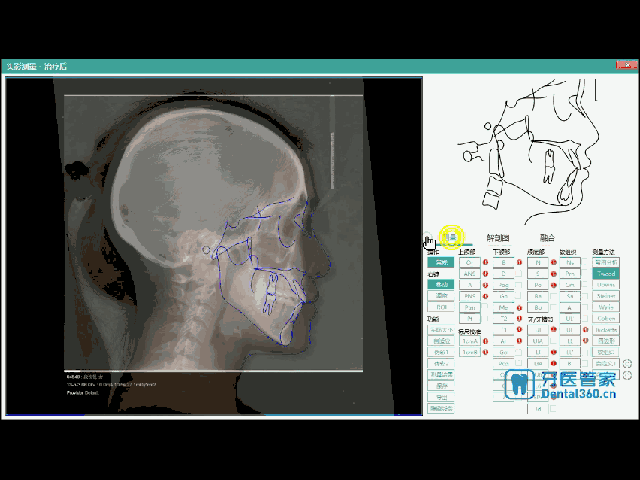The width and height of the screenshot is (640, 480).
Task: Pick the Me landmark button
Action: tap(503, 307)
